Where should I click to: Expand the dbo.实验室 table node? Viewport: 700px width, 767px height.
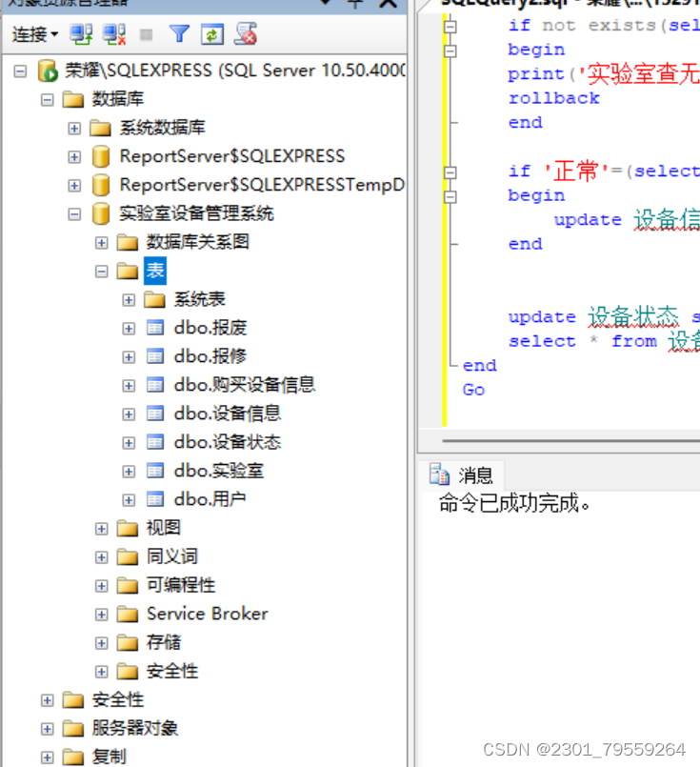(129, 472)
